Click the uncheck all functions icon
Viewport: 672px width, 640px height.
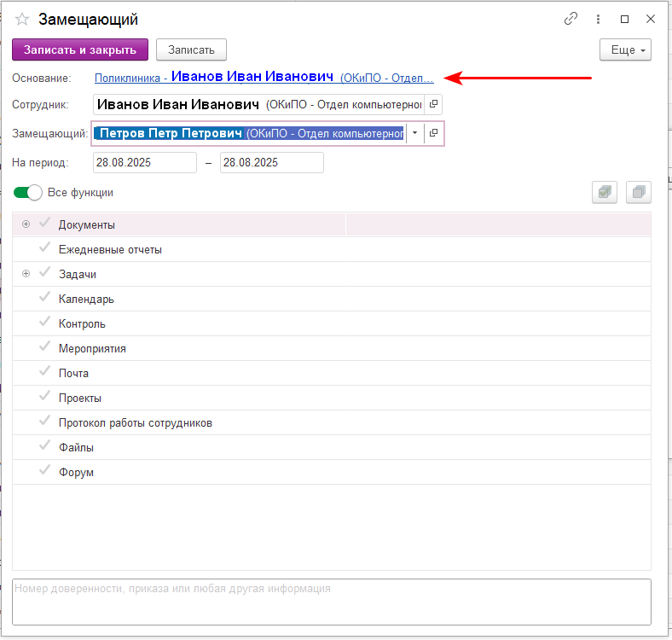tap(639, 193)
